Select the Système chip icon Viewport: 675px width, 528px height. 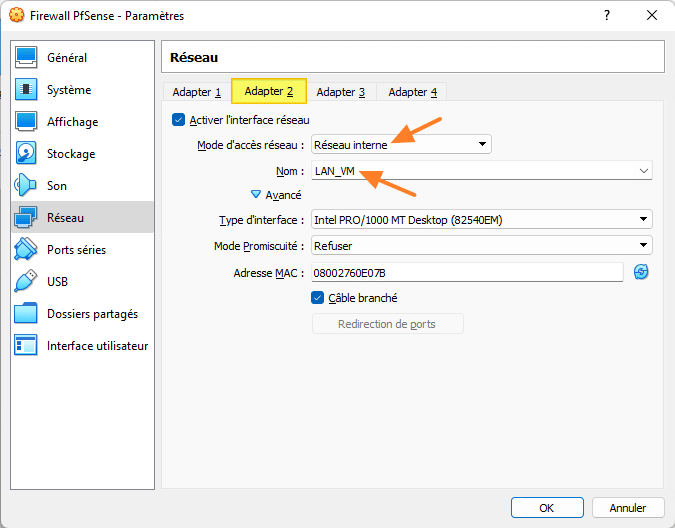point(27,90)
